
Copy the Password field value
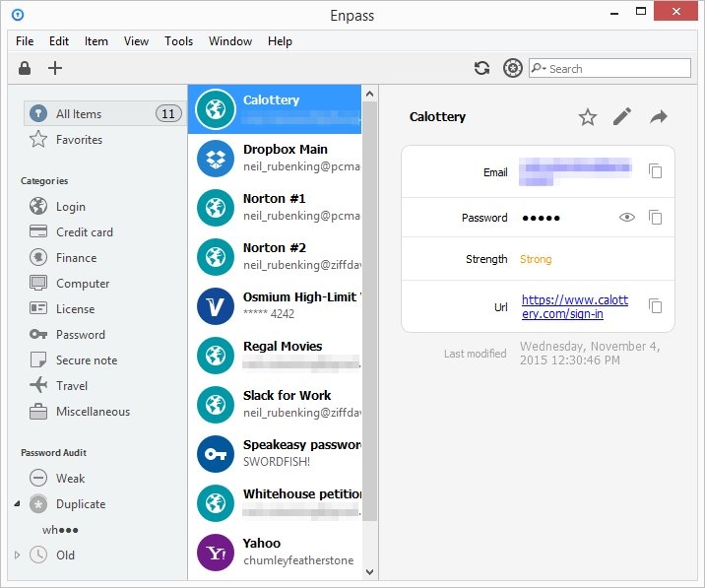click(x=656, y=218)
